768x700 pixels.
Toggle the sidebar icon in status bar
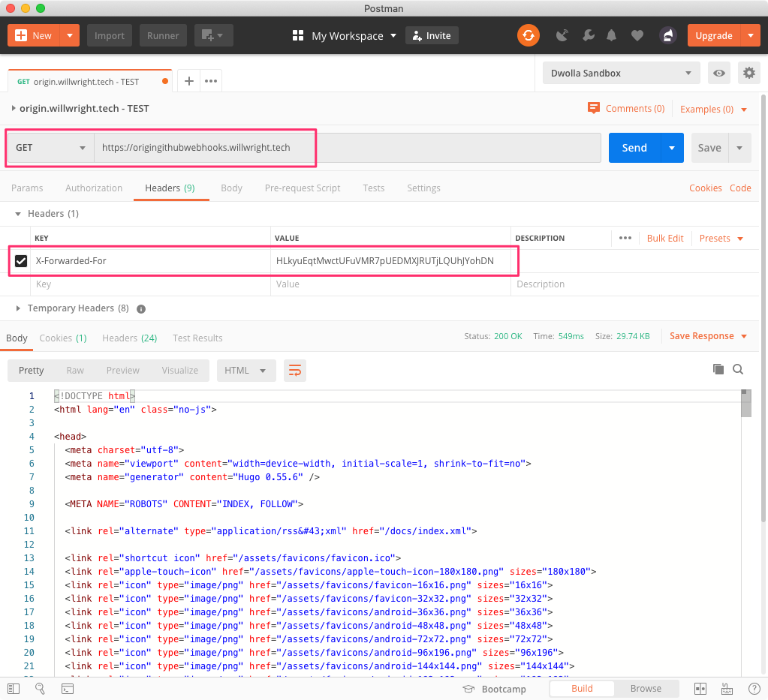point(14,689)
